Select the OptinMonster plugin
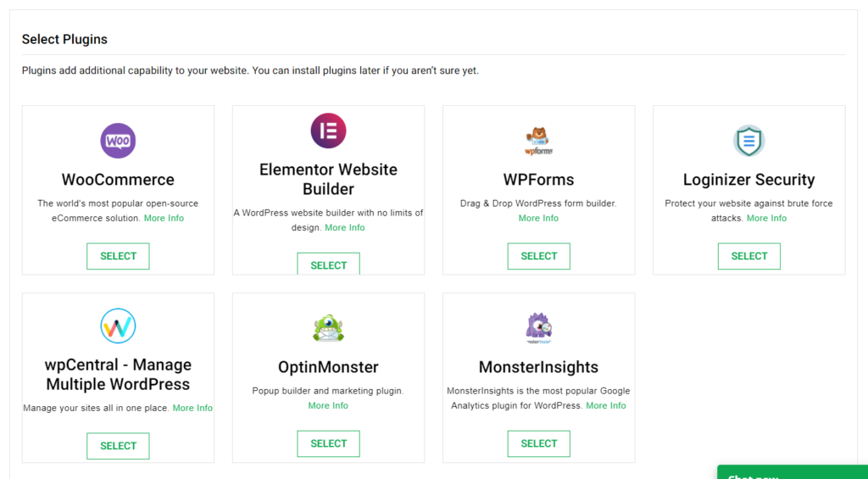Image resolution: width=868 pixels, height=479 pixels. 328,443
